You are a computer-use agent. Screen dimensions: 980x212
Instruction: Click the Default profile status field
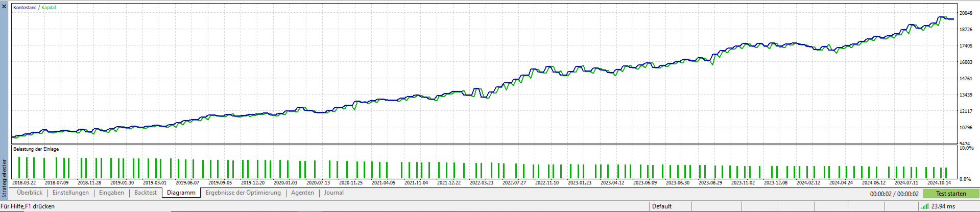coord(670,206)
